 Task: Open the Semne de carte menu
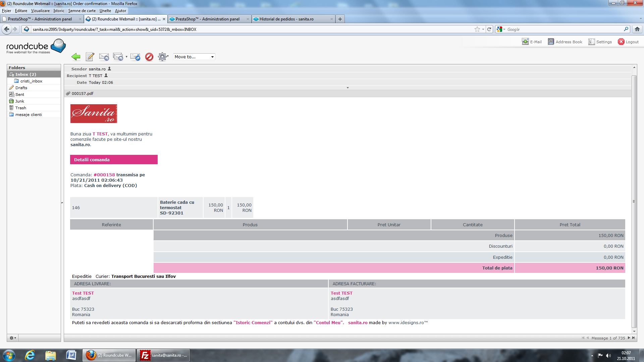[x=82, y=11]
